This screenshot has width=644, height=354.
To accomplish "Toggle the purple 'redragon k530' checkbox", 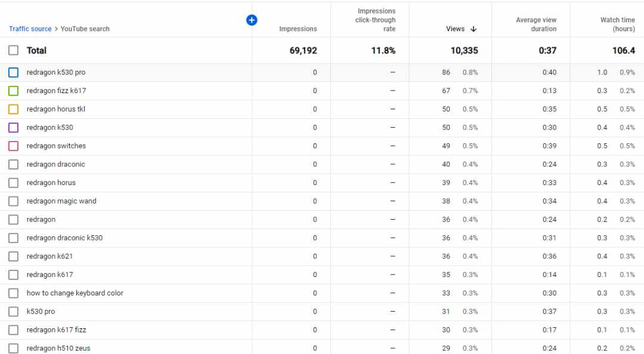I will (14, 128).
